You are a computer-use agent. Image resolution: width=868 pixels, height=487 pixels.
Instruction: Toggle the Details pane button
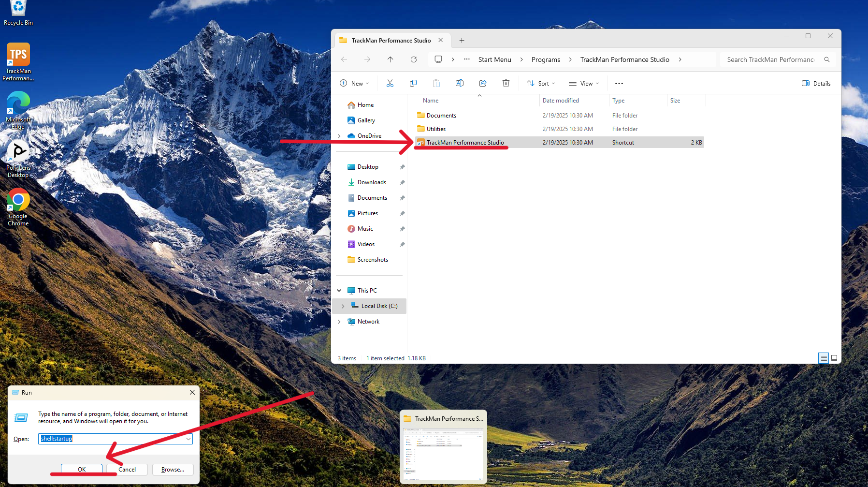tap(816, 83)
